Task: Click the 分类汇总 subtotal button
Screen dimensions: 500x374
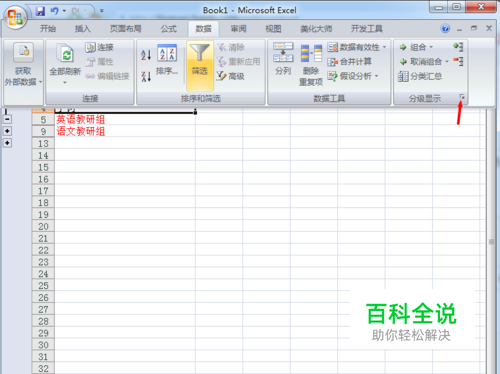Action: 420,76
